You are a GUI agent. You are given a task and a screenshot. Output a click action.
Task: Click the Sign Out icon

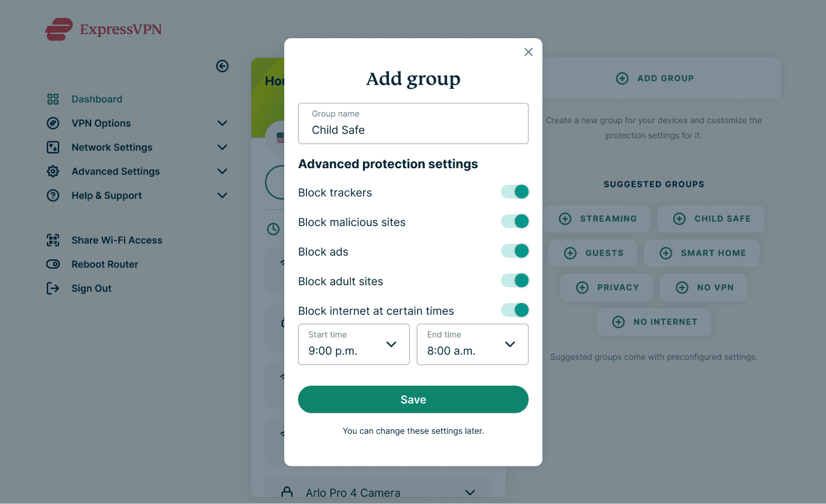coord(53,288)
